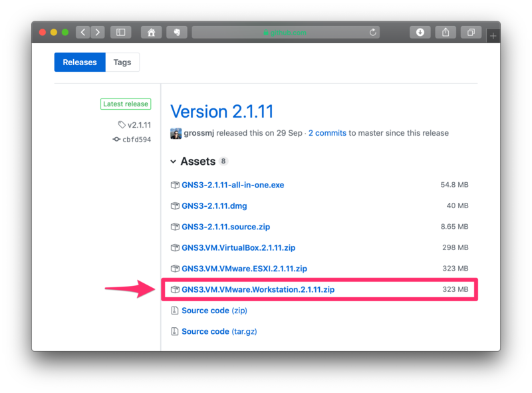The width and height of the screenshot is (532, 393).
Task: Add a new tab with plus button
Action: click(x=493, y=36)
